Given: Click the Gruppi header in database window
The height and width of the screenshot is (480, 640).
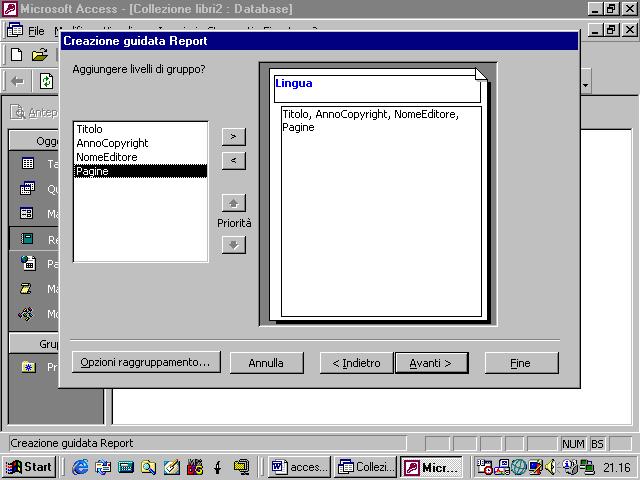Looking at the screenshot, I should (x=34, y=344).
